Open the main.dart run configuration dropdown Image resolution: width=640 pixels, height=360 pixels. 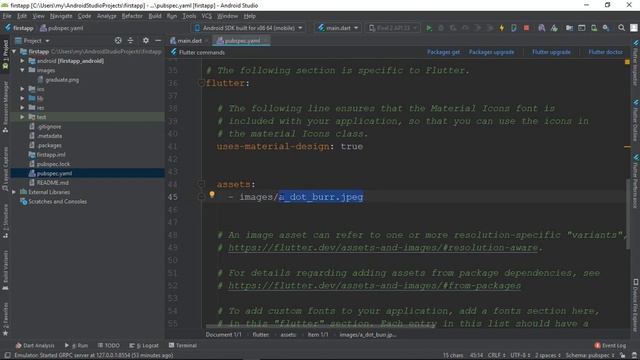tap(338, 28)
